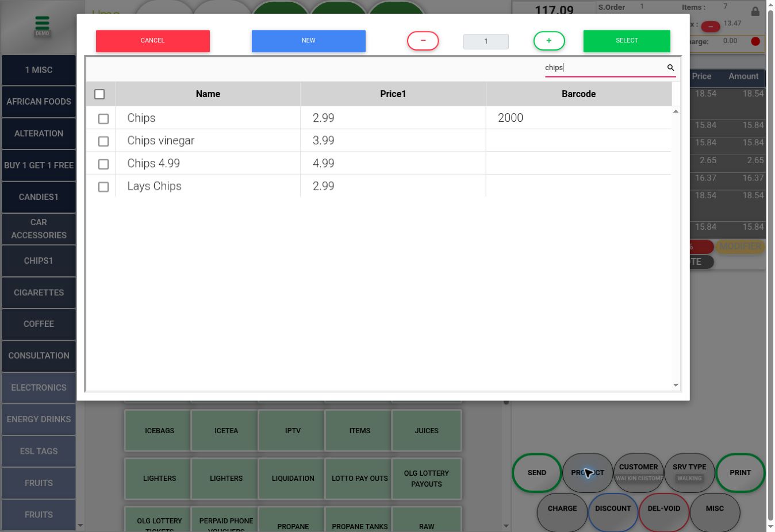Tick the select-all checkbox in header
775x532 pixels.
[x=99, y=94]
